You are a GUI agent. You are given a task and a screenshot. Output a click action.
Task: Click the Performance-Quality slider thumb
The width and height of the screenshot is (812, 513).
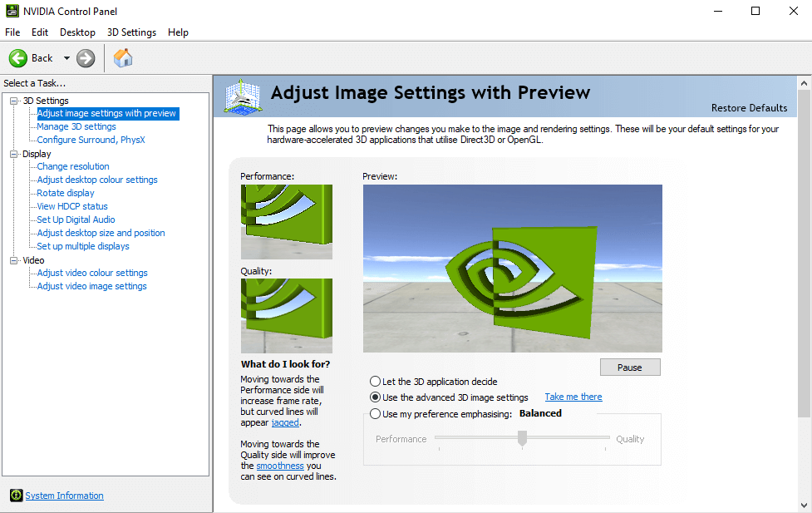click(522, 438)
